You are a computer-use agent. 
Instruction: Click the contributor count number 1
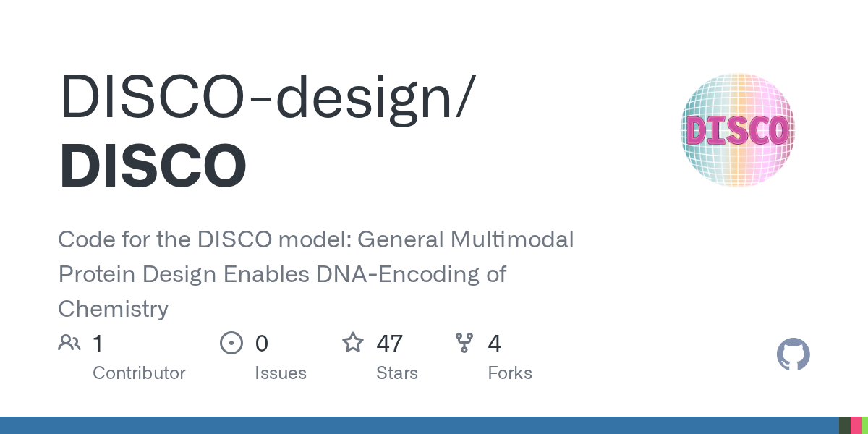(98, 343)
